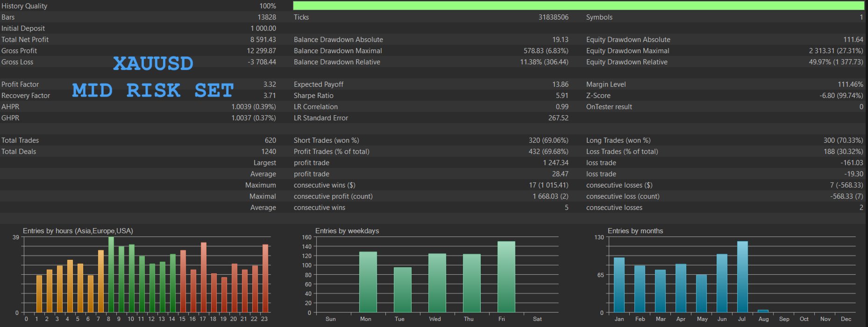
Task: Click the consecutive profit value 1 668.03 (2)
Action: 551,196
